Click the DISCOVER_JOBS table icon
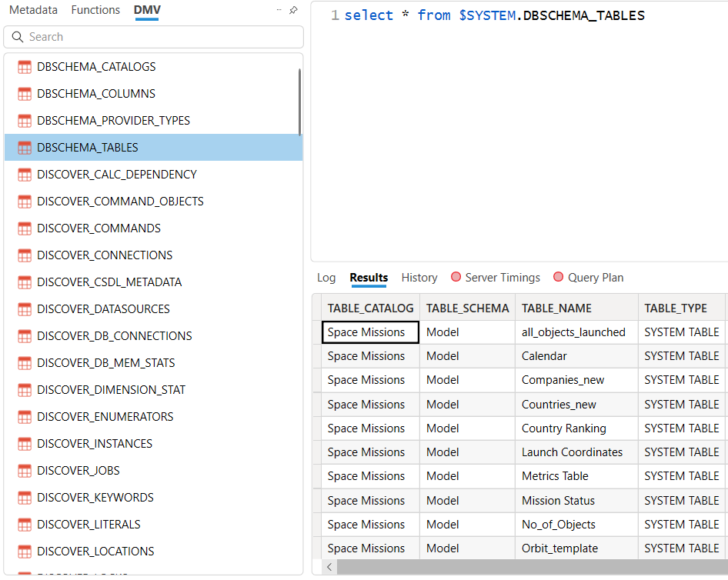 [x=25, y=471]
